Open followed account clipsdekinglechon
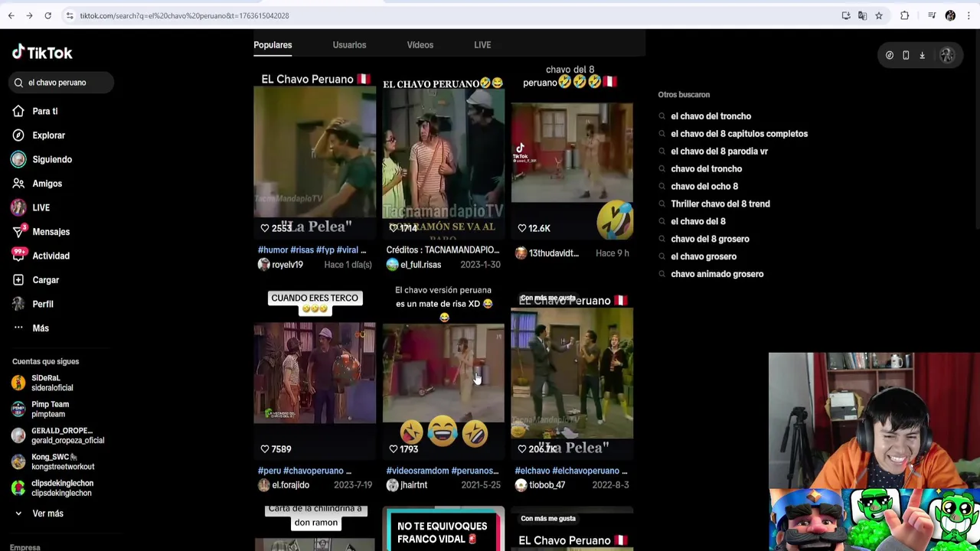 point(62,488)
